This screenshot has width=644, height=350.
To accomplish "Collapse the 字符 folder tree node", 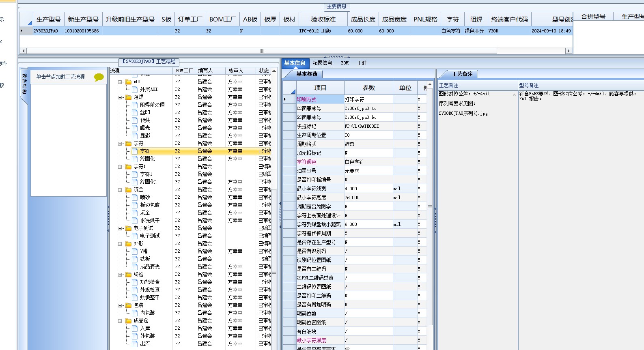I will [120, 144].
